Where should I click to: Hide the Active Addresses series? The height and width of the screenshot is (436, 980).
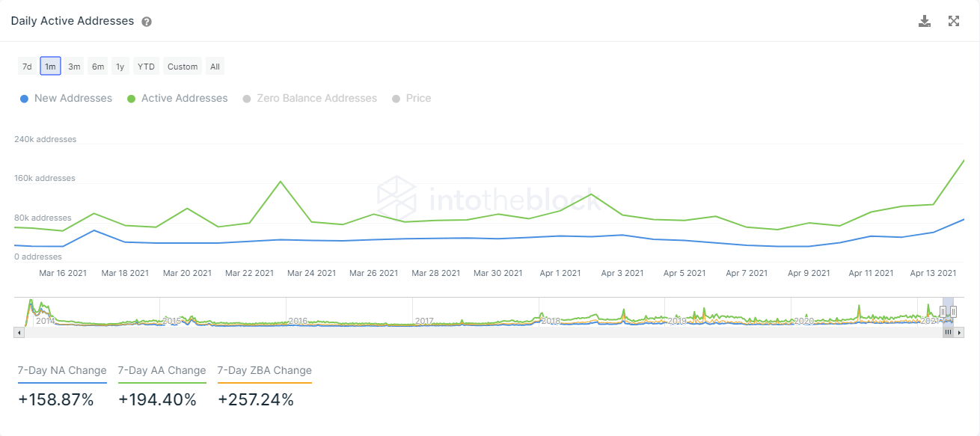pyautogui.click(x=177, y=99)
